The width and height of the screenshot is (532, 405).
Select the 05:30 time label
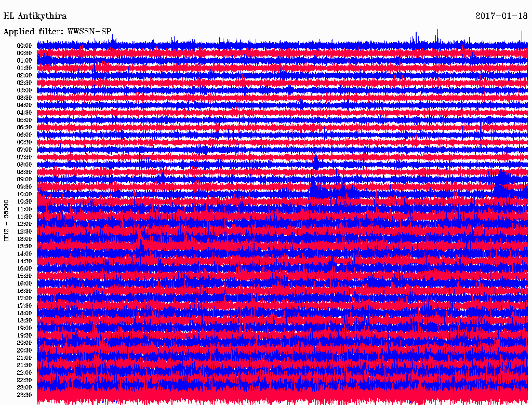(24, 128)
